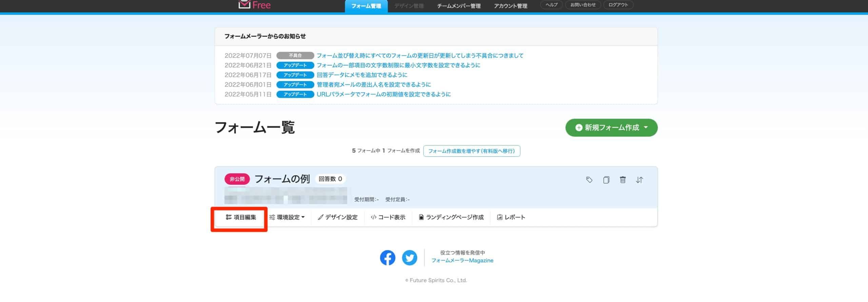Click the フォーム一覧 heading

click(x=255, y=128)
